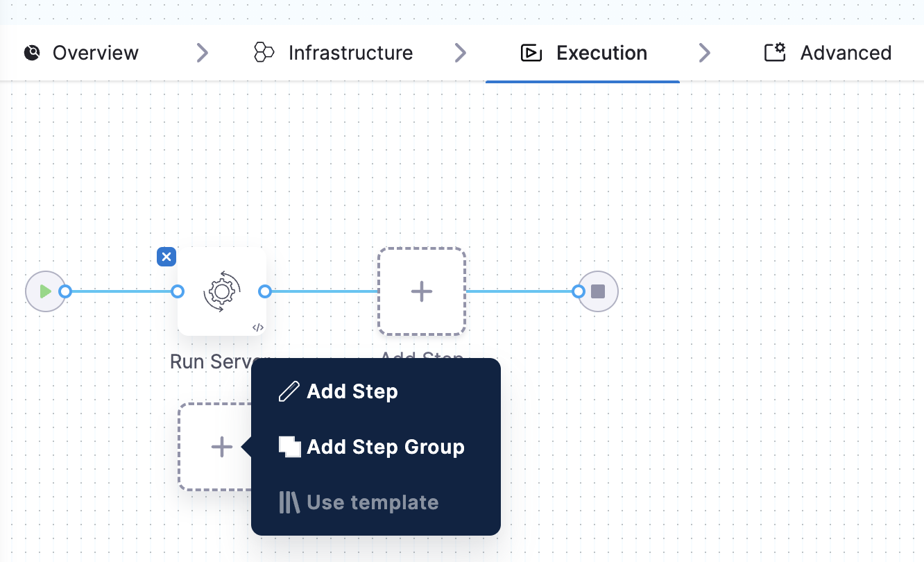Image resolution: width=924 pixels, height=562 pixels.
Task: Remove the Run Server step with X
Action: tap(166, 257)
